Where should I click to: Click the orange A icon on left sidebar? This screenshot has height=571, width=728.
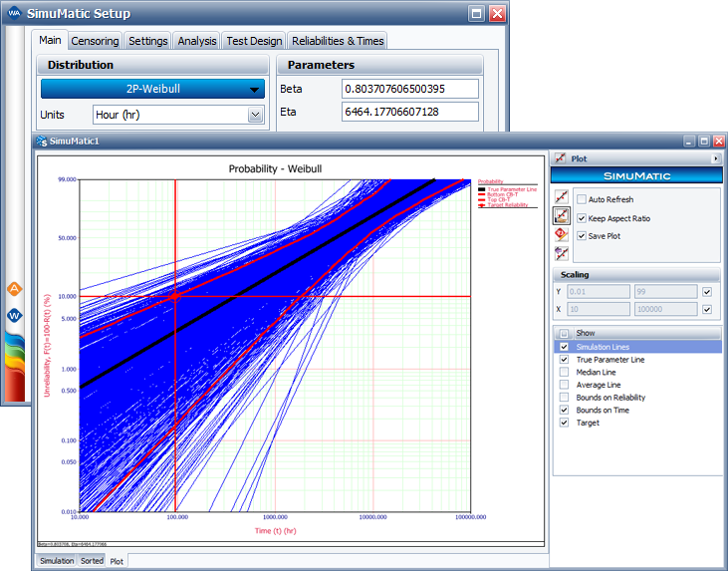14,289
